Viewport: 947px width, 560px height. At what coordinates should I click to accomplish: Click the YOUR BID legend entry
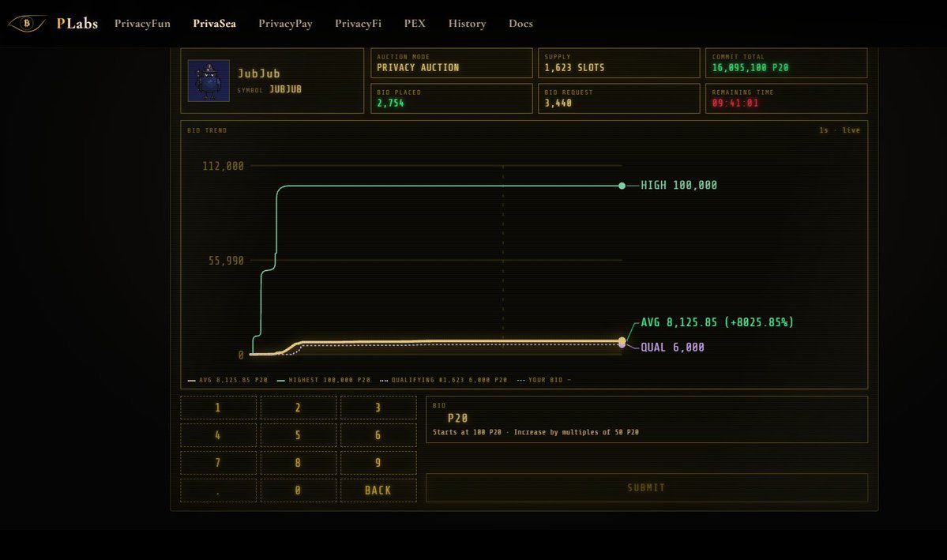[543, 380]
